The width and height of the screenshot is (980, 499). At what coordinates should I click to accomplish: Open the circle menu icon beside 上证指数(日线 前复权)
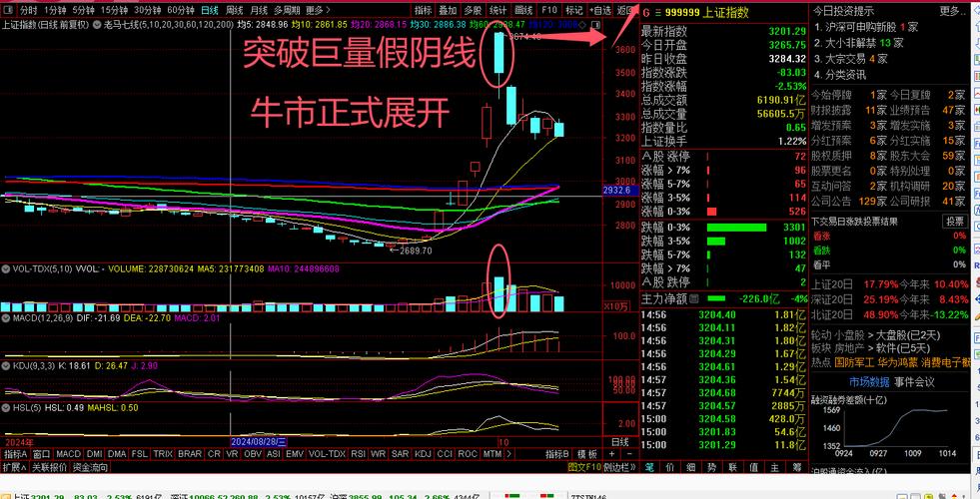(98, 24)
